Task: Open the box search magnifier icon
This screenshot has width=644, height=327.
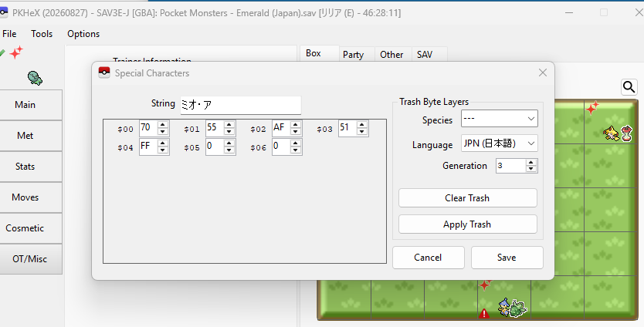Action: (x=629, y=87)
